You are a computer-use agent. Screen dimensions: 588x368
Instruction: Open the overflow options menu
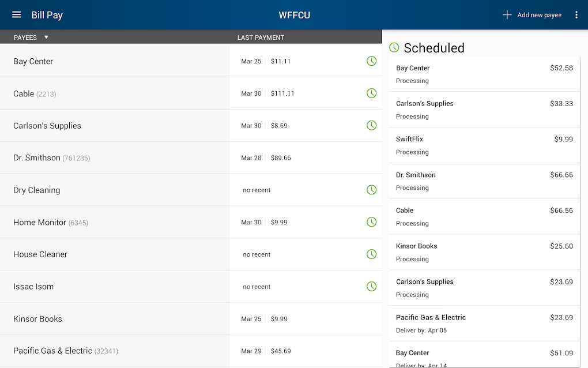pyautogui.click(x=576, y=14)
